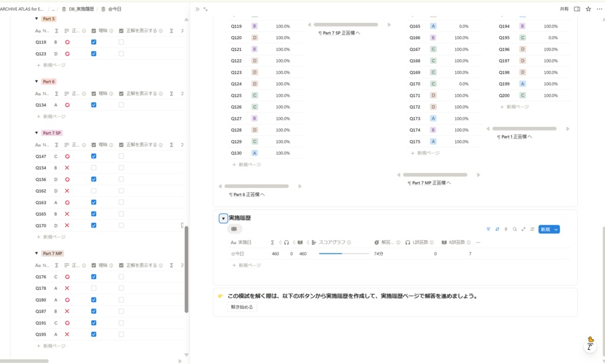Viewport: 605px width, 364px height.
Task: Check 曖昧 checkbox for Q162
Action: click(94, 191)
